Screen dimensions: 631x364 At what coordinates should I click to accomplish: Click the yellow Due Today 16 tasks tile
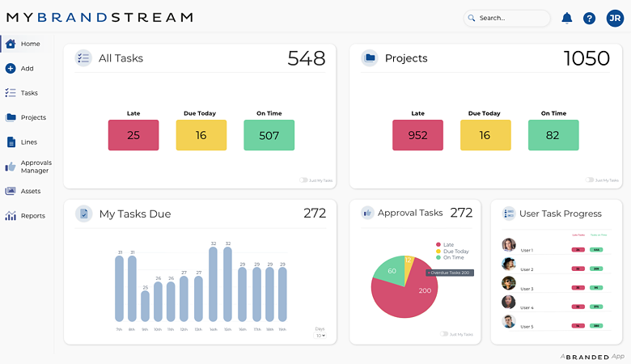tap(201, 135)
